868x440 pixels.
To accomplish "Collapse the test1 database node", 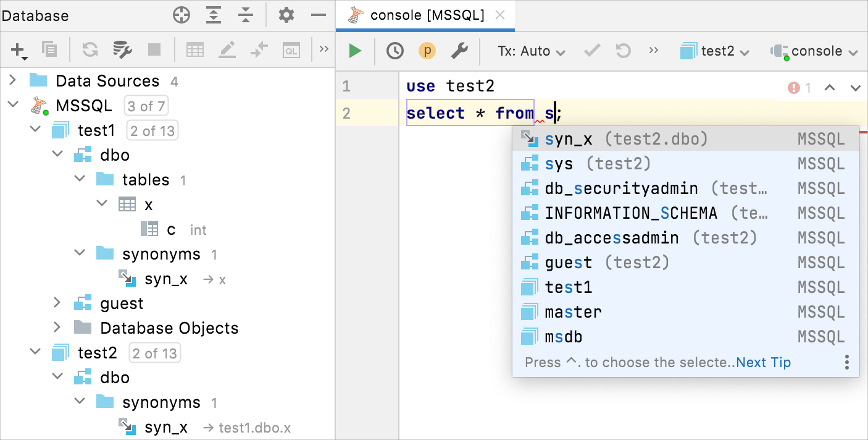I will pyautogui.click(x=35, y=130).
